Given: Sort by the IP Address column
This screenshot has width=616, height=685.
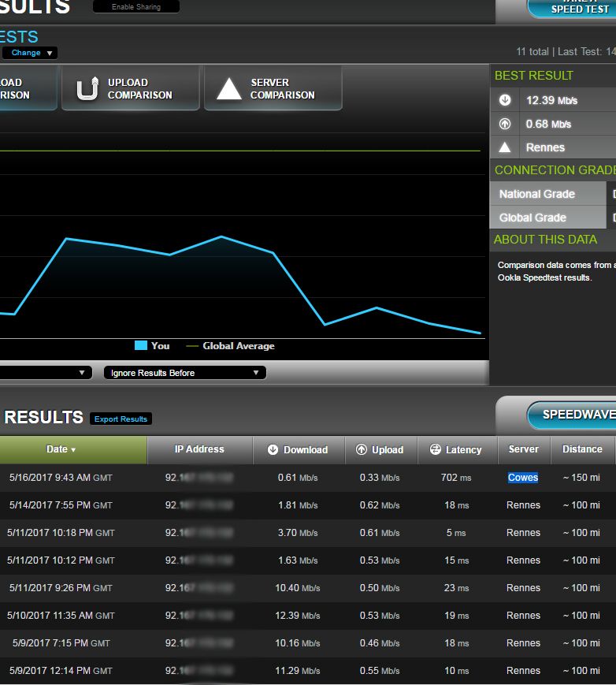Looking at the screenshot, I should pos(199,449).
